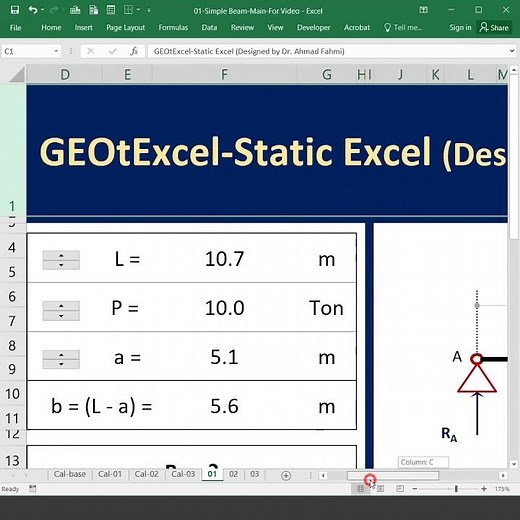This screenshot has width=520, height=520.
Task: Undo the last action
Action: [33, 10]
